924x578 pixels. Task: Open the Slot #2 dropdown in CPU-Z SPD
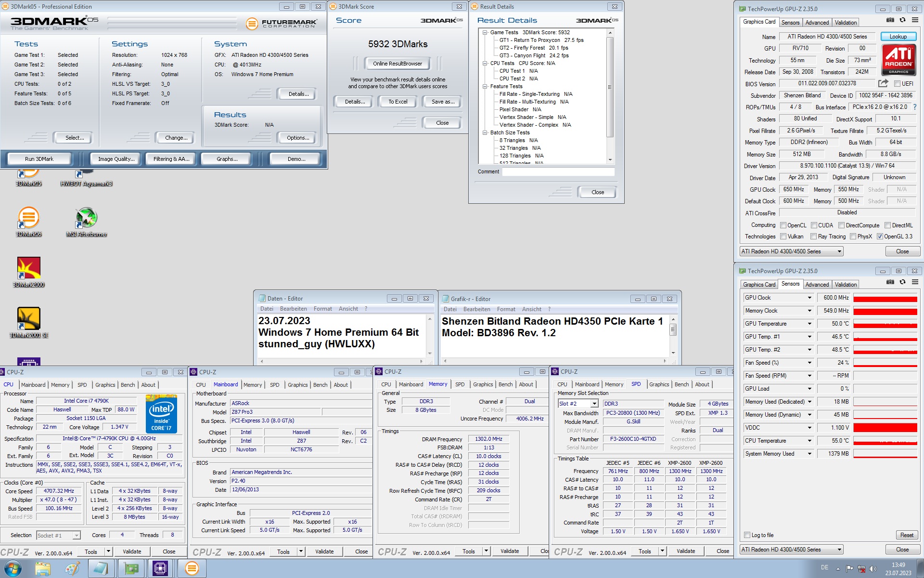coord(594,404)
